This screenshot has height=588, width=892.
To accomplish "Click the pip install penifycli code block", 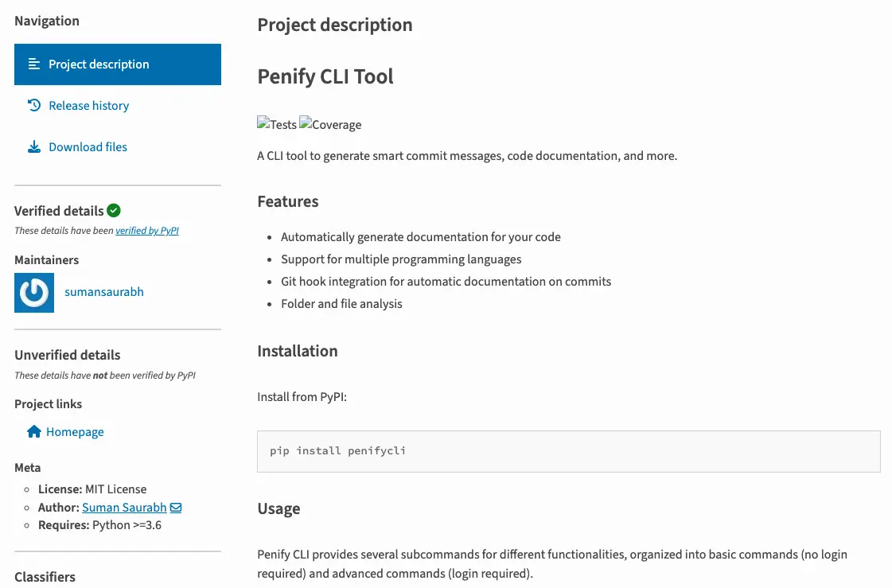I will pos(569,451).
